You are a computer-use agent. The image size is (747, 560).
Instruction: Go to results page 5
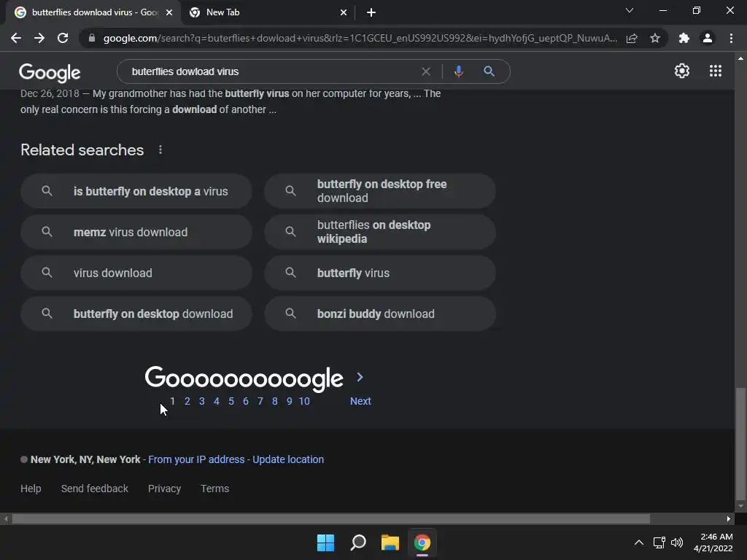tap(231, 402)
